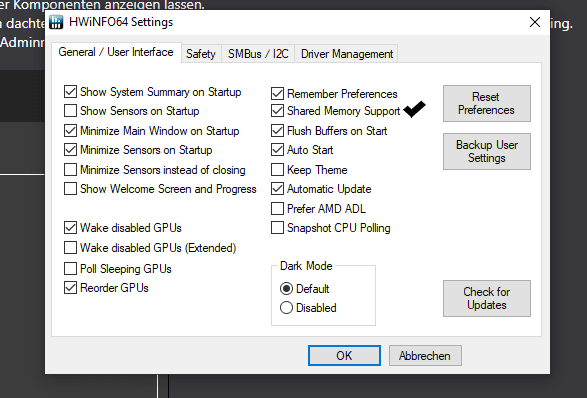The width and height of the screenshot is (587, 398).
Task: Select the General / User Interface tab
Action: [x=116, y=52]
